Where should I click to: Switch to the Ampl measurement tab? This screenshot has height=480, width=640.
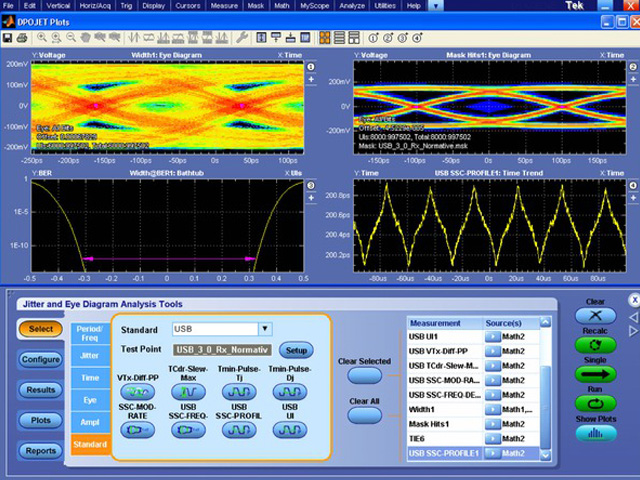click(x=90, y=422)
